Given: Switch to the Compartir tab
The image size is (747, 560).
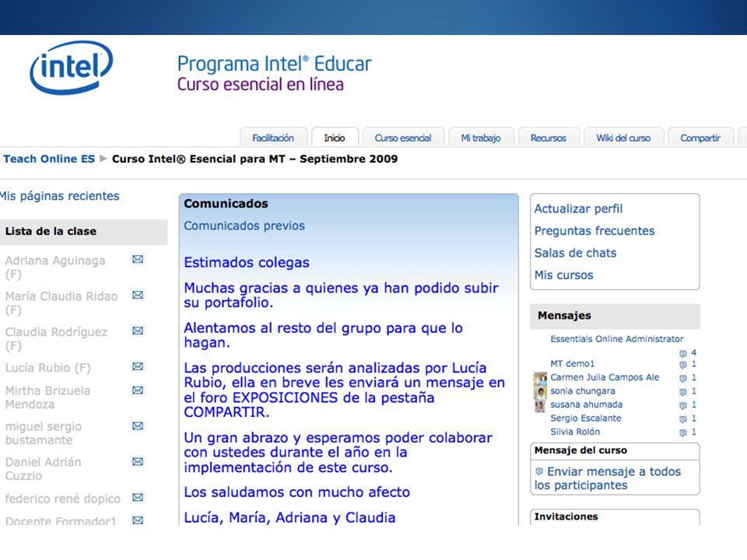Looking at the screenshot, I should point(700,138).
